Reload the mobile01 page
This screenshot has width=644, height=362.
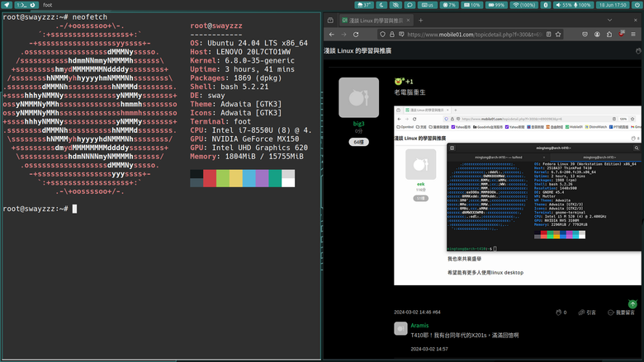click(356, 35)
